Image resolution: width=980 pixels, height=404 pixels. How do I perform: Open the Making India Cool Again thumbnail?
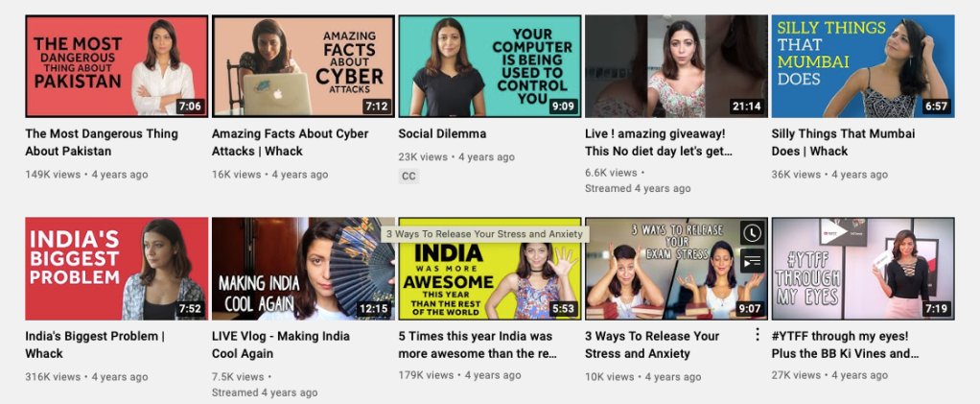coord(303,269)
